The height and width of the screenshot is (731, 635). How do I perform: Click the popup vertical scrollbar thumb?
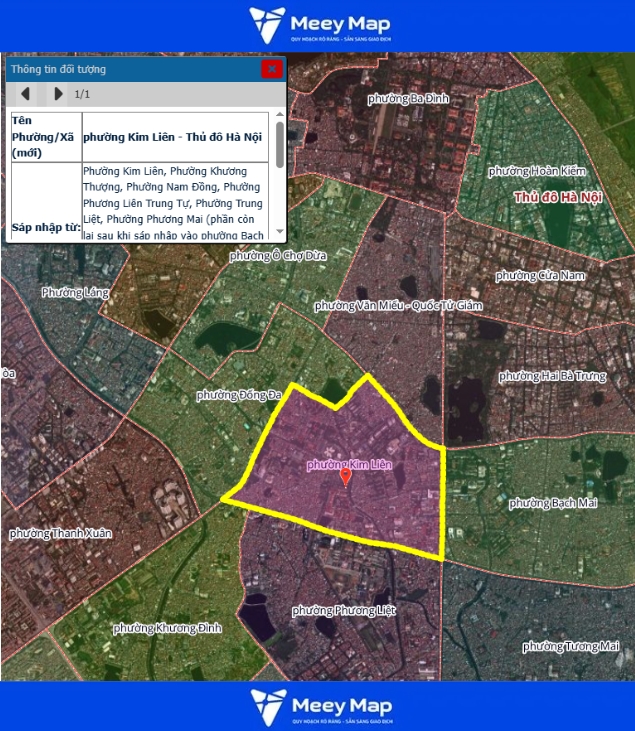tap(279, 146)
